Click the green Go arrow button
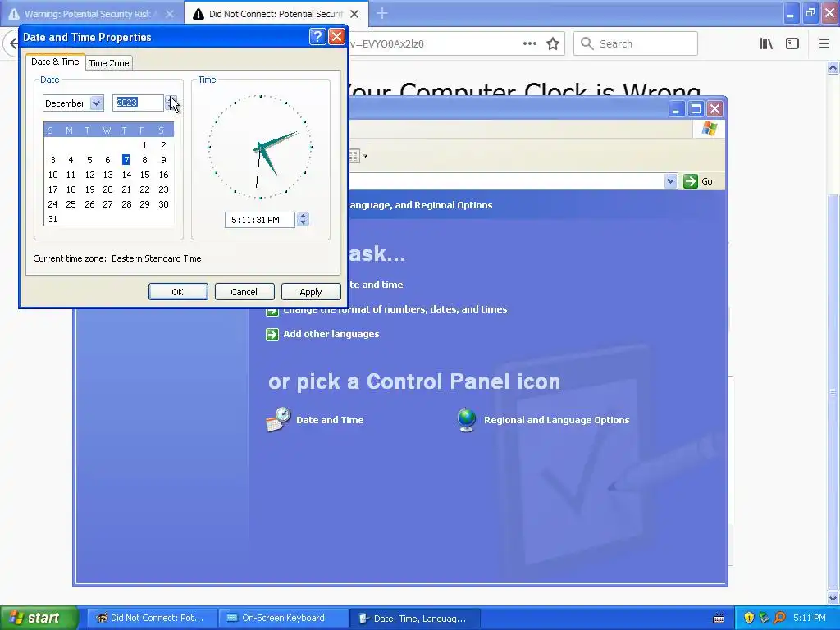Screen dimensions: 840x630 tap(691, 181)
